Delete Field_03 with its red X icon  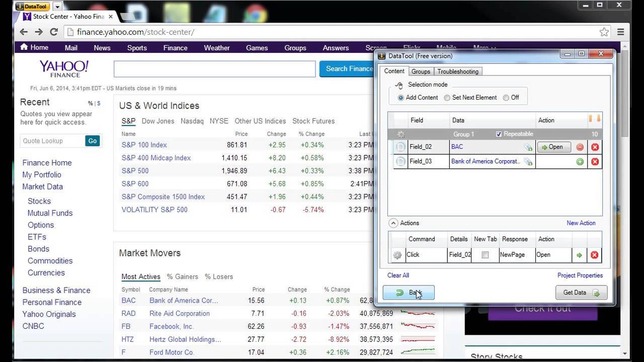[x=595, y=162]
